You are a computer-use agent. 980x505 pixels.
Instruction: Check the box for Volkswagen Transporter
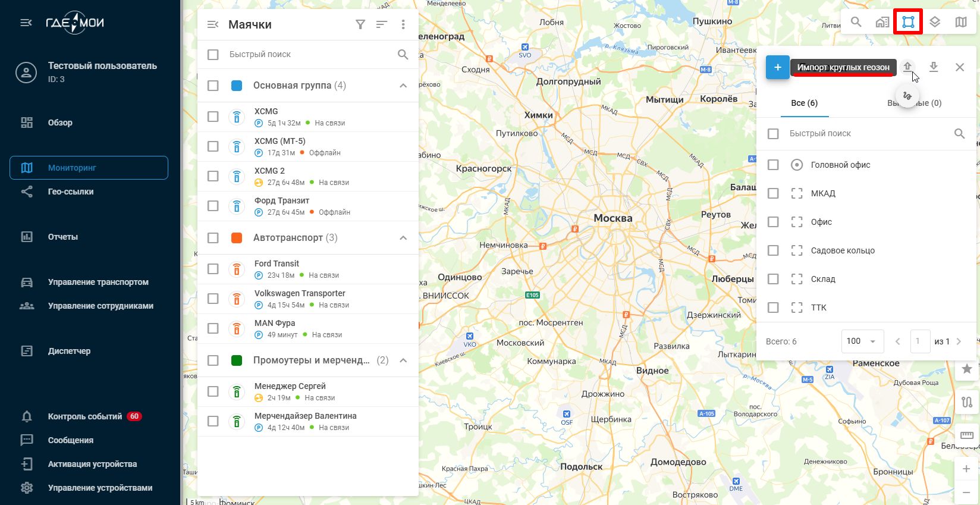pos(213,299)
